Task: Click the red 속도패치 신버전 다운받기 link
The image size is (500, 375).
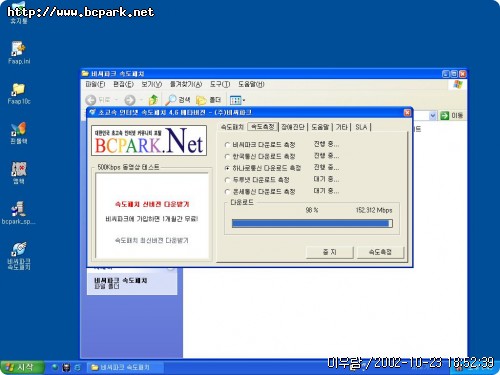Action: [152, 204]
